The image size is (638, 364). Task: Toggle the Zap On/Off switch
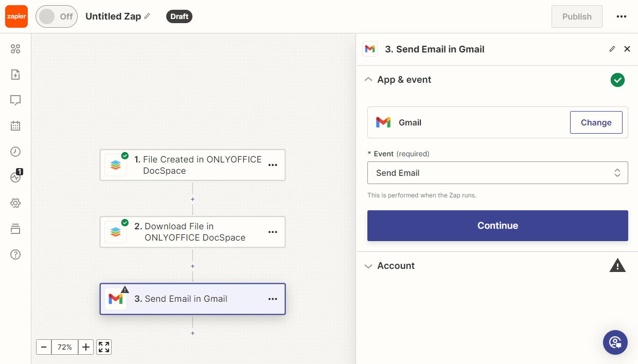[x=56, y=16]
